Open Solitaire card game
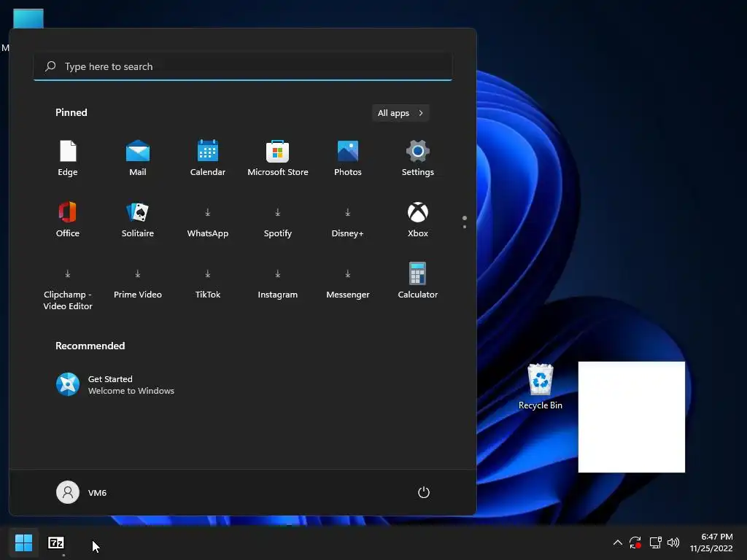This screenshot has height=560, width=747. click(x=138, y=219)
